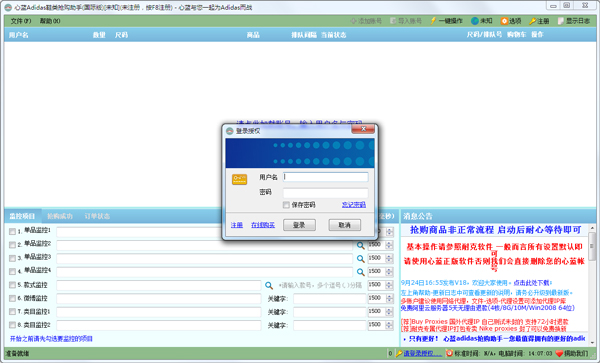Adjust the 单品监控2 interval spinner arrows
The width and height of the screenshot is (600, 363).
pyautogui.click(x=390, y=245)
